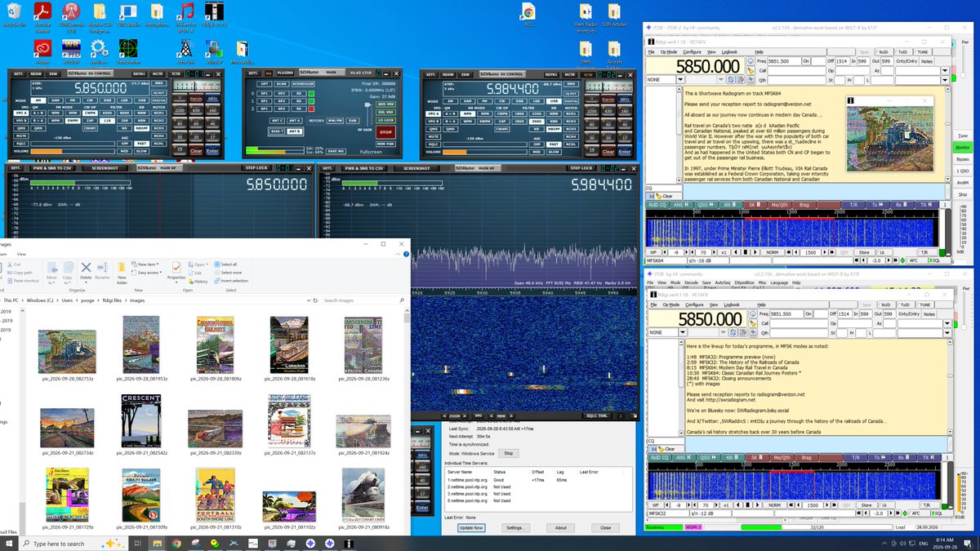Open the Chrome shortcut labeled BCC on desktop
Image resolution: width=980 pixels, height=551 pixels.
pyautogui.click(x=528, y=15)
